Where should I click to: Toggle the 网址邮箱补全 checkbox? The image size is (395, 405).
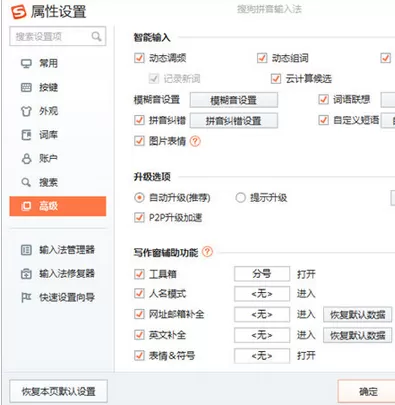(x=139, y=314)
